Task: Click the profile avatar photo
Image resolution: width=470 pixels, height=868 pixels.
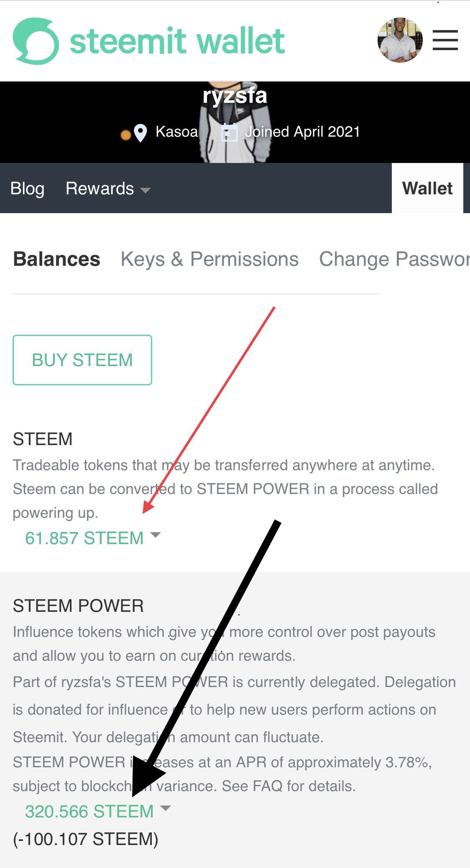Action: (400, 40)
